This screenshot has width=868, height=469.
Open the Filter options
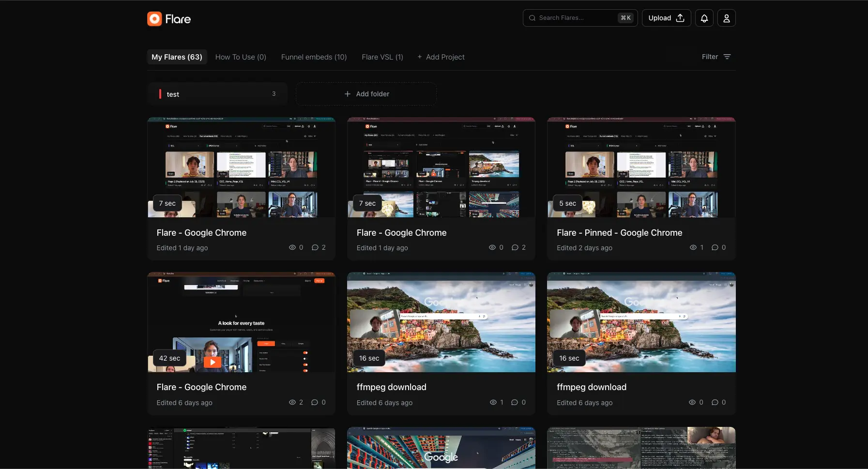tap(716, 57)
